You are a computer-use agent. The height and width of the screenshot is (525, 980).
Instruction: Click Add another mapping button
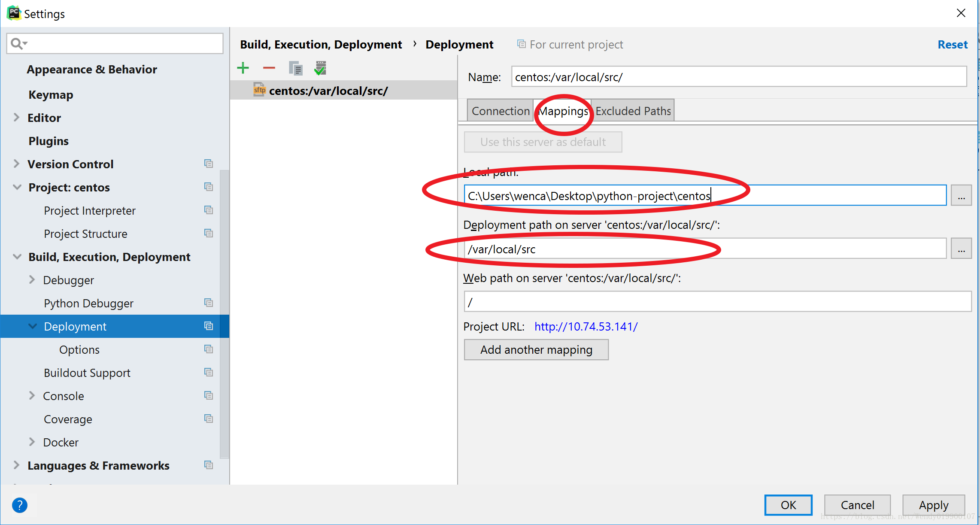[x=536, y=350]
